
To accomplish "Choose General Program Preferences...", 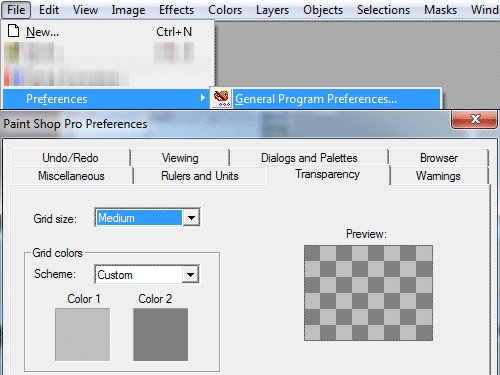I will (x=325, y=99).
